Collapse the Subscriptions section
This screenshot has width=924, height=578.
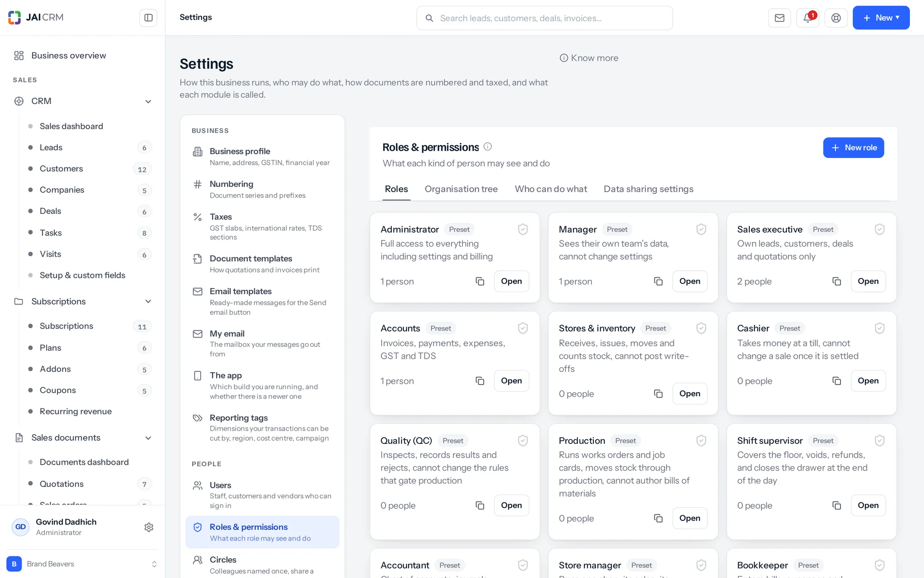click(148, 302)
